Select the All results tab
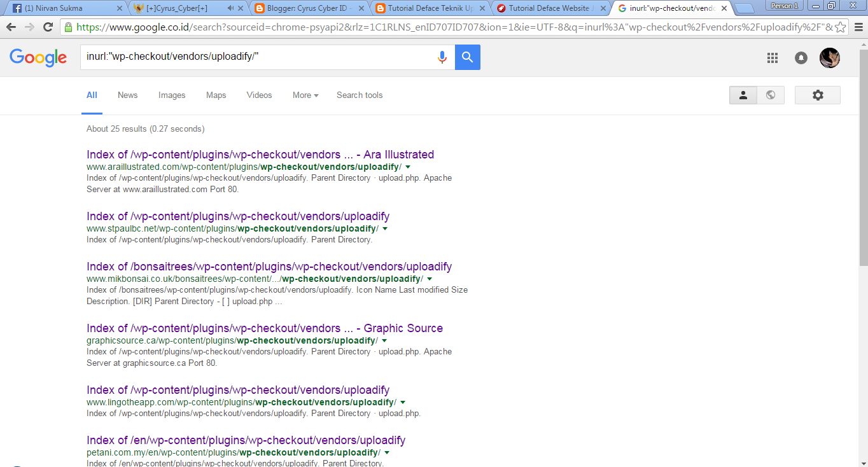The image size is (868, 467). 92,95
